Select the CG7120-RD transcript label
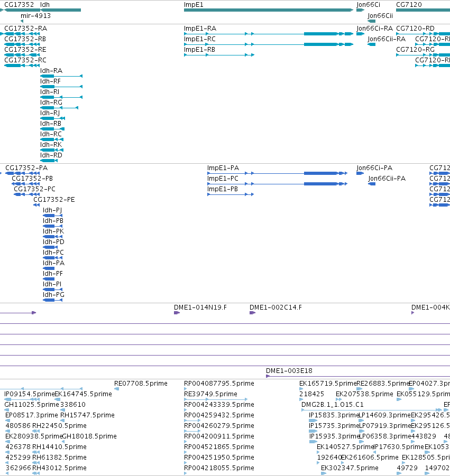 (x=415, y=28)
